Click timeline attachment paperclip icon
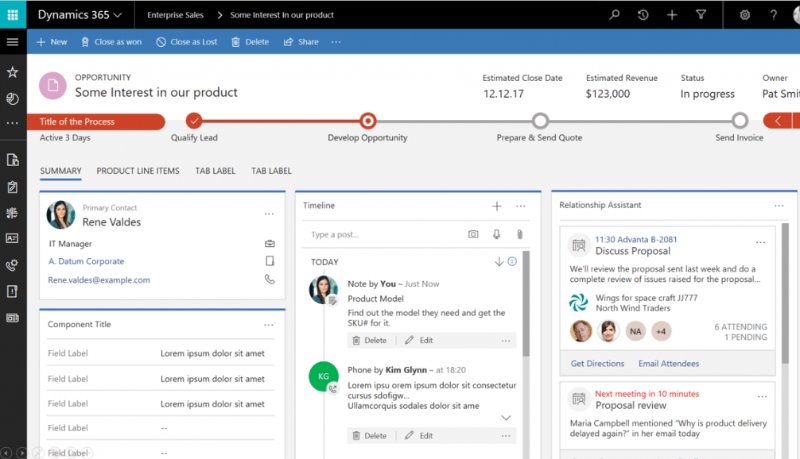This screenshot has width=800, height=459. (x=519, y=234)
